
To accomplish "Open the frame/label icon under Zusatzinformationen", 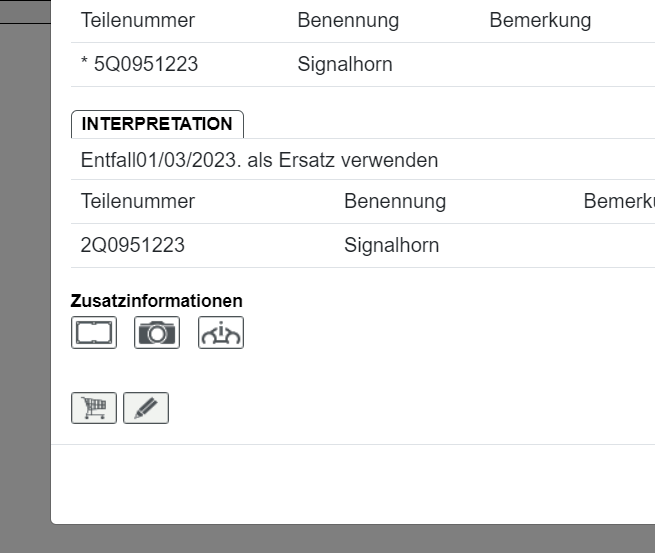I will click(94, 332).
